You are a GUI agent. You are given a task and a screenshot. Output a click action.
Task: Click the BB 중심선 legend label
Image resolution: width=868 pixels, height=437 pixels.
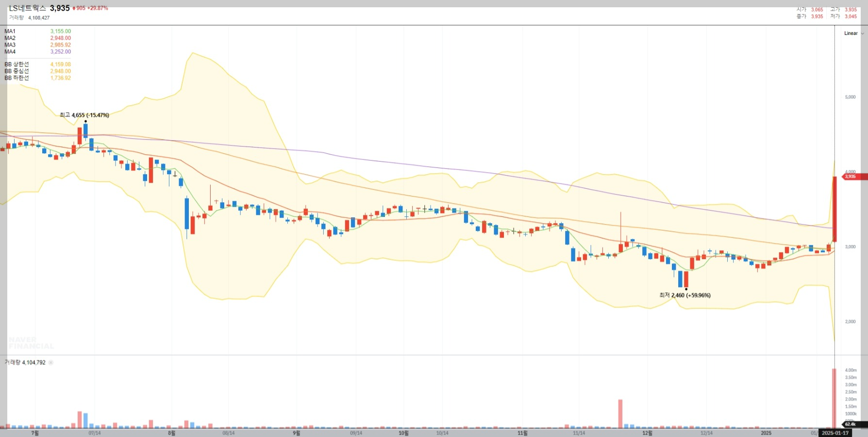coord(17,71)
